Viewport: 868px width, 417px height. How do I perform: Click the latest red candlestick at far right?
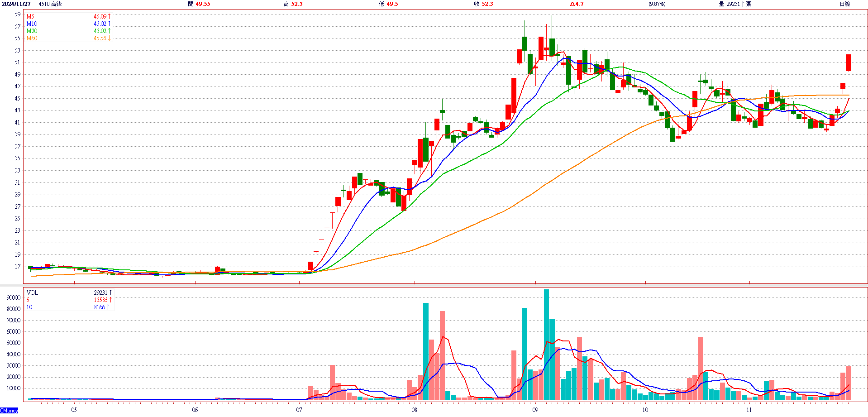[849, 62]
